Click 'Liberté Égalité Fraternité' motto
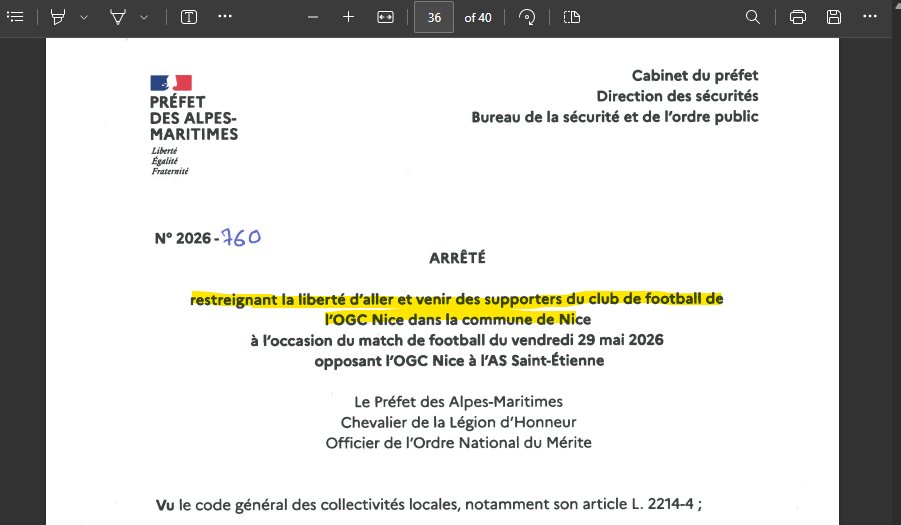The height and width of the screenshot is (525, 901). click(x=170, y=161)
